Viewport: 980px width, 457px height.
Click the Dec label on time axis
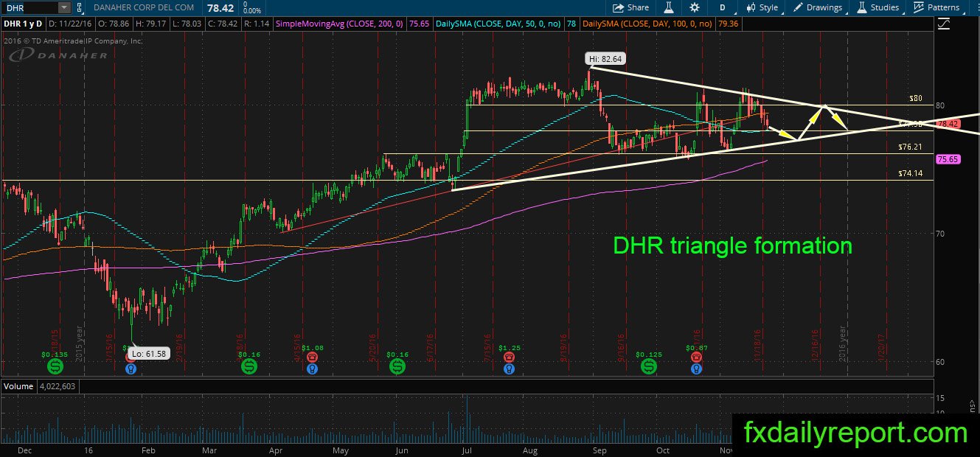[x=24, y=450]
